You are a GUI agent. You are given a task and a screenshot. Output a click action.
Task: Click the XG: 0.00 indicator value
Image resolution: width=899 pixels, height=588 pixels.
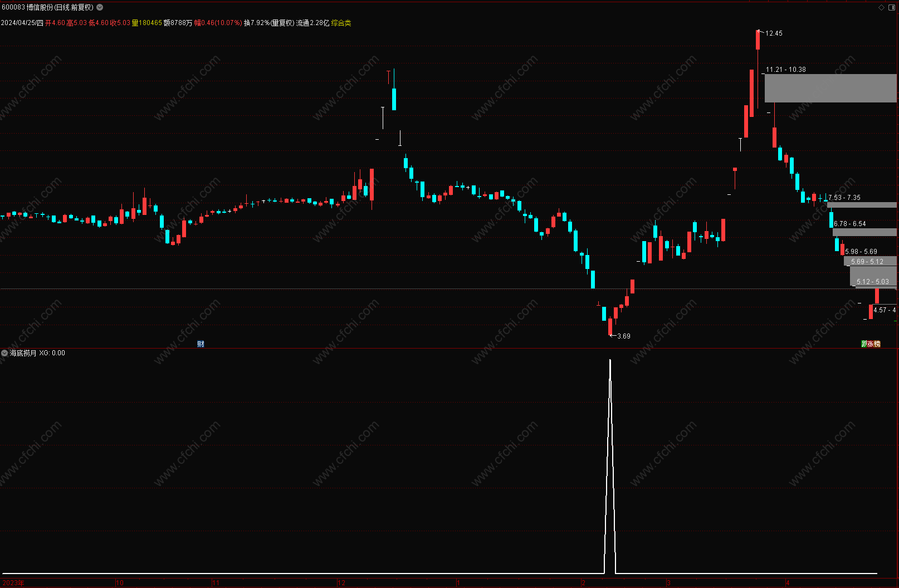[52, 353]
